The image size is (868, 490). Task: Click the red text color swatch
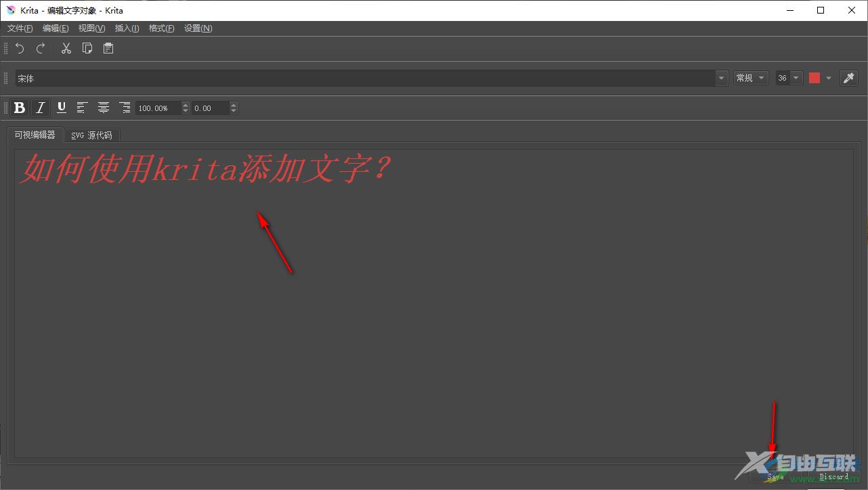(x=815, y=78)
